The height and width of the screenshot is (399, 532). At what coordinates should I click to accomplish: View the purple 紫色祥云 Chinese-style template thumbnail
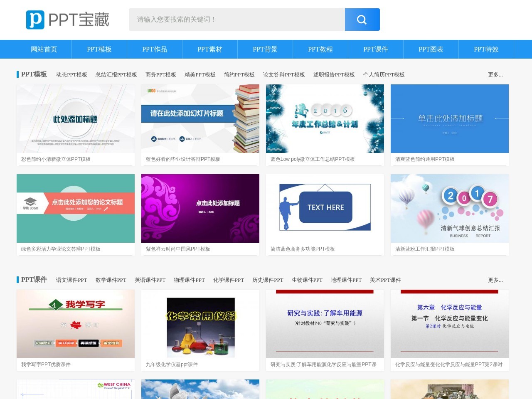(x=200, y=208)
